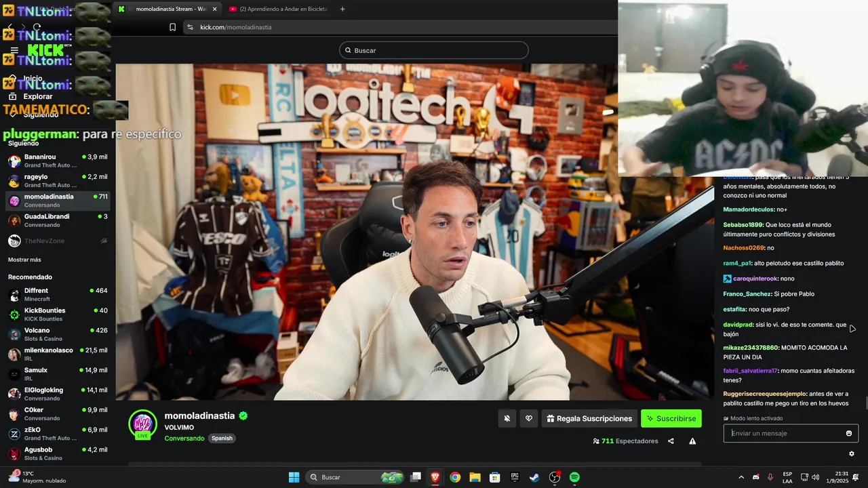This screenshot has height=488, width=868.
Task: Open Epic Games Launcher from taskbar
Action: pyautogui.click(x=515, y=477)
